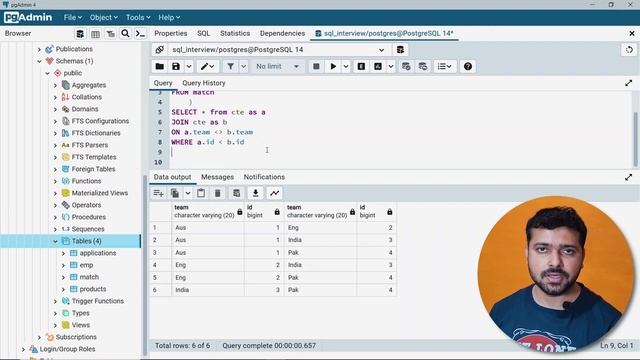Click the Rollback transaction icon
The height and width of the screenshot is (360, 640).
coord(423,66)
